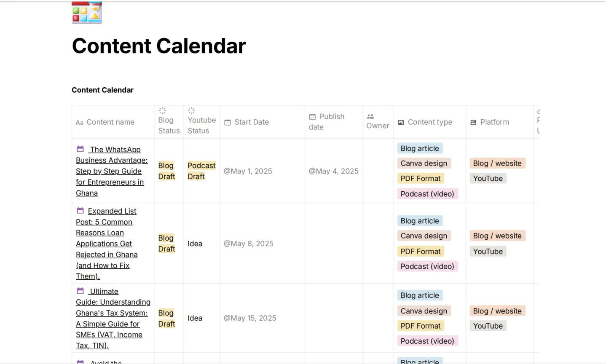Click the yellow PDF Format tag in first row
Screen dimensions: 606x364
421,179
